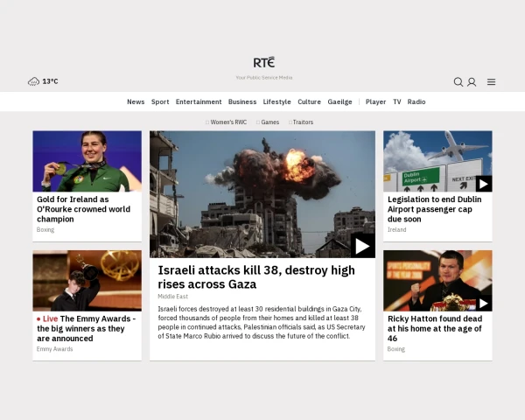Viewport: 525px width, 420px height.
Task: Click the RTÉ logo
Action: (x=263, y=62)
